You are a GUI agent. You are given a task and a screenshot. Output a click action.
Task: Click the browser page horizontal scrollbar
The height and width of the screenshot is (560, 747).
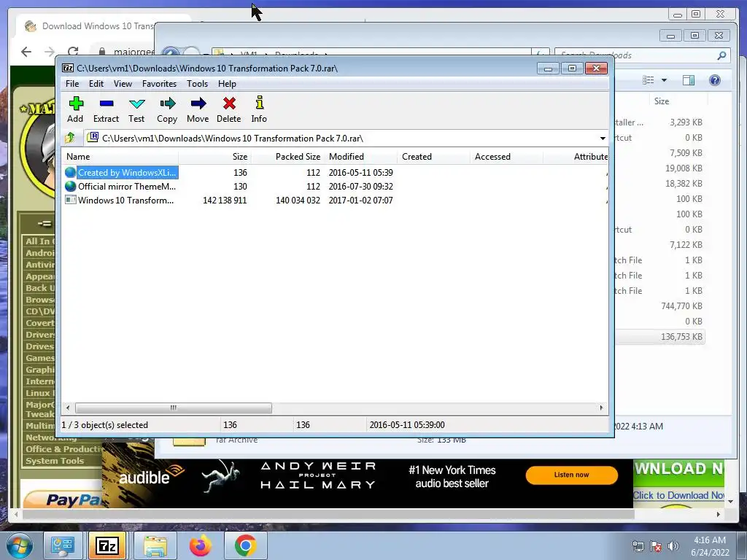(x=329, y=514)
